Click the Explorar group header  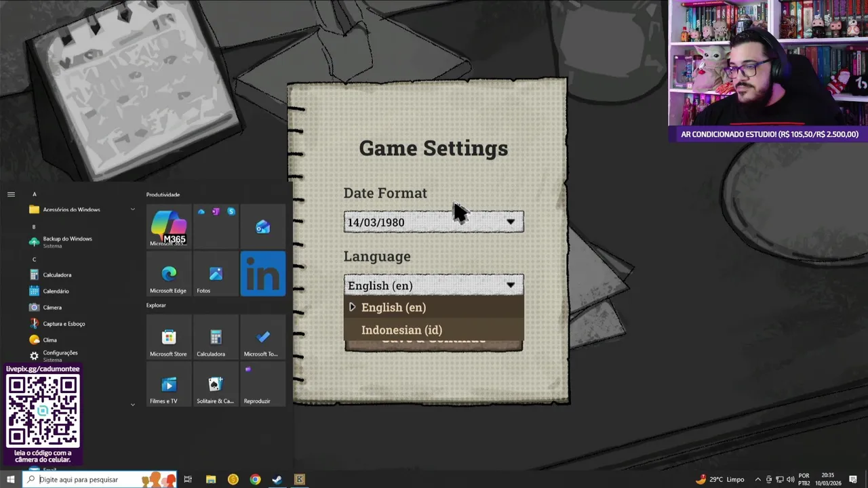pyautogui.click(x=156, y=305)
